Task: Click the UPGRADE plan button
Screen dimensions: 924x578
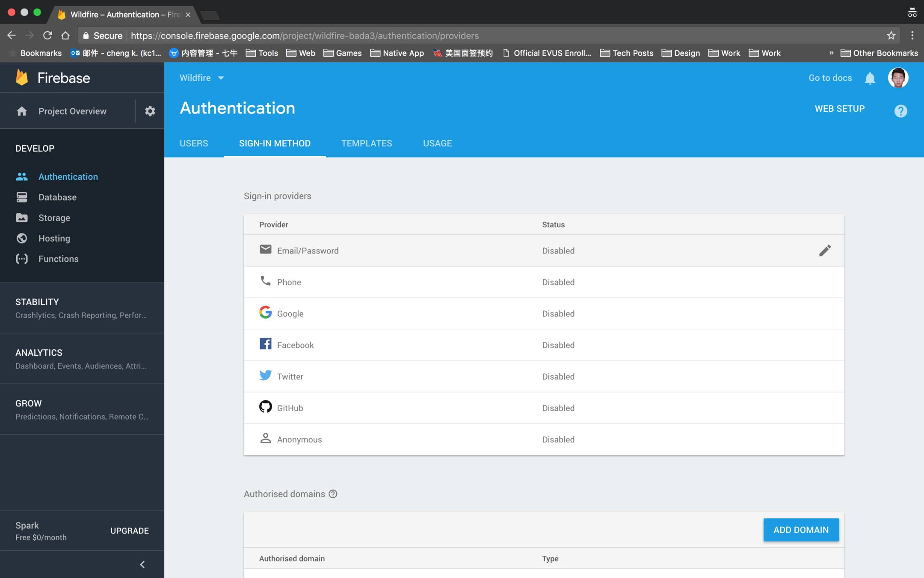Action: 130,531
